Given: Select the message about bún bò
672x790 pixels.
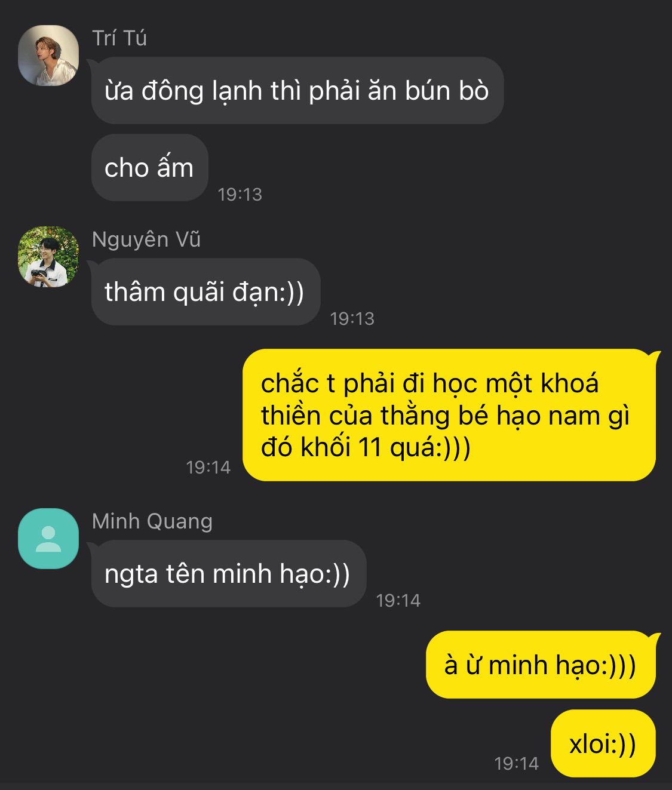Looking at the screenshot, I should click(x=297, y=91).
